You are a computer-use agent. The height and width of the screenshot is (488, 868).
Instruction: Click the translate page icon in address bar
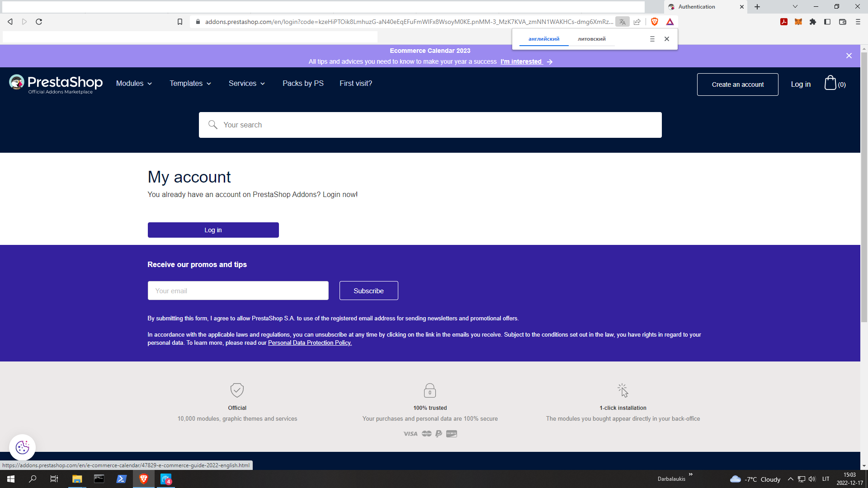(x=623, y=22)
